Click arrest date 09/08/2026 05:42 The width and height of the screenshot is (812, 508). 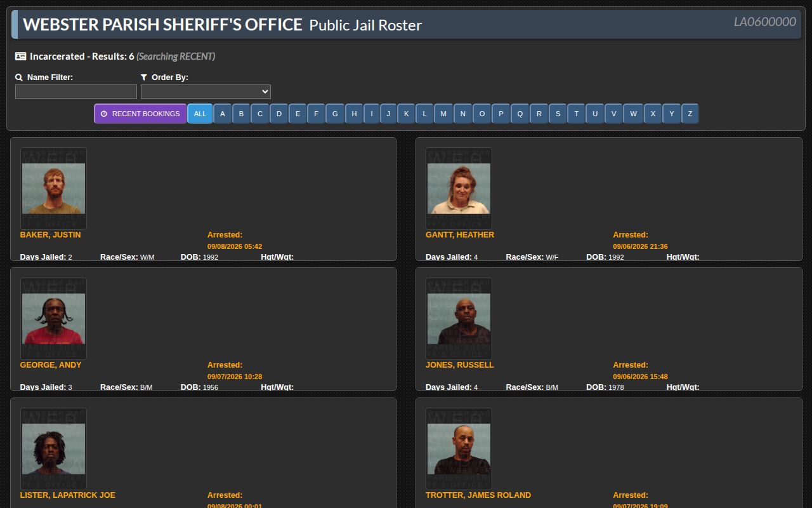coord(235,246)
